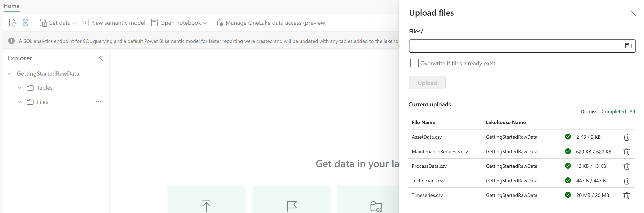Screen dimensions: 644x213
Task: Click the upload arrow card icon
Action: click(x=206, y=206)
